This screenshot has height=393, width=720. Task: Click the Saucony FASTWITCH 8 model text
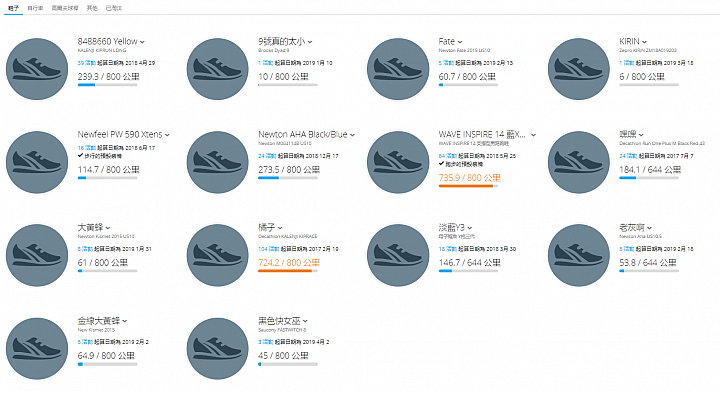[x=282, y=330]
